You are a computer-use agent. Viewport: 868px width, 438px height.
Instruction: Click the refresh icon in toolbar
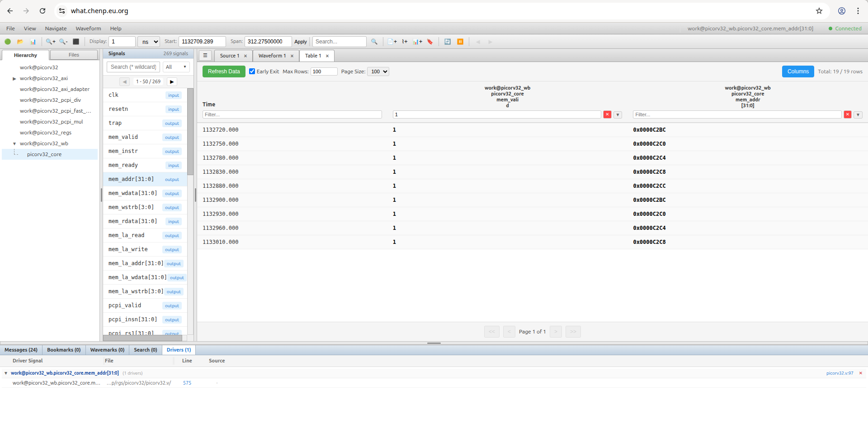tap(448, 42)
